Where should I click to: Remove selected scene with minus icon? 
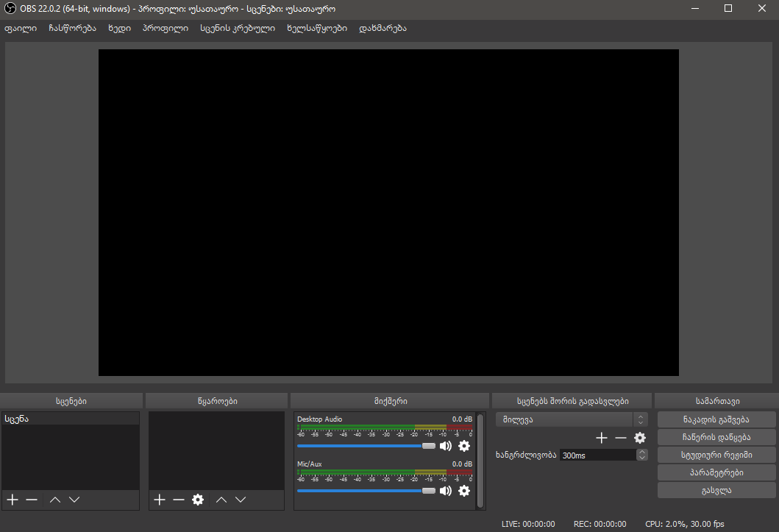[x=32, y=500]
